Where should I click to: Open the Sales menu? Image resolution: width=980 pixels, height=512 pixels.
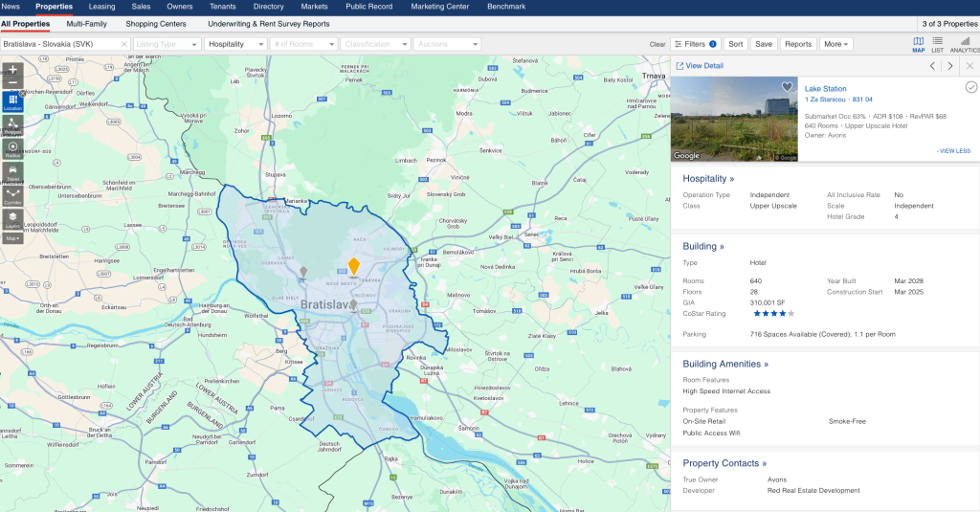141,7
